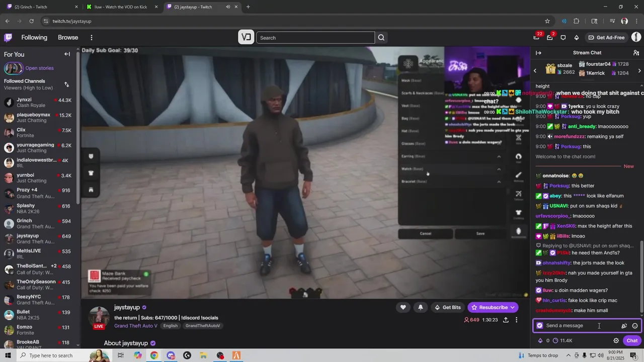The image size is (644, 362).
Task: Collapse the Stream Chat panel
Action: pos(538,53)
